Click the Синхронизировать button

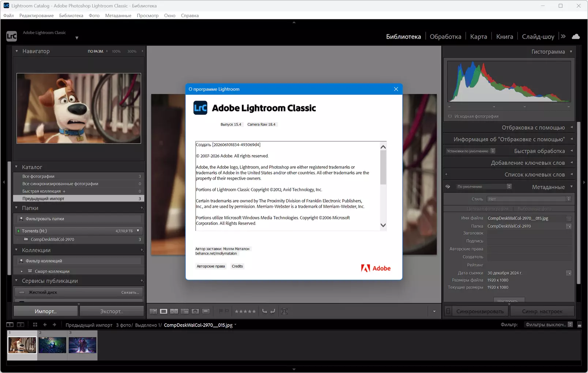pyautogui.click(x=480, y=311)
